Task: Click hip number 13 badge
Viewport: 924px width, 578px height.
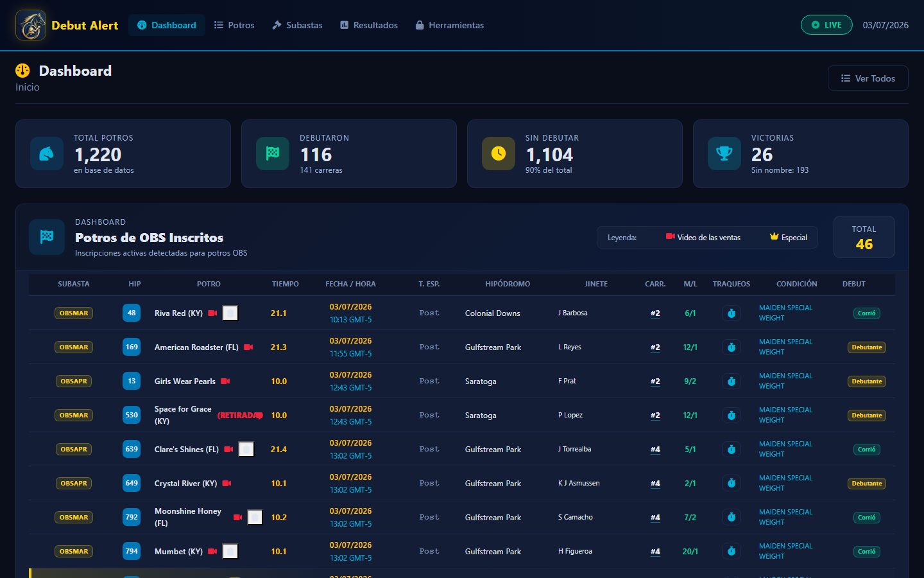Action: pyautogui.click(x=132, y=381)
